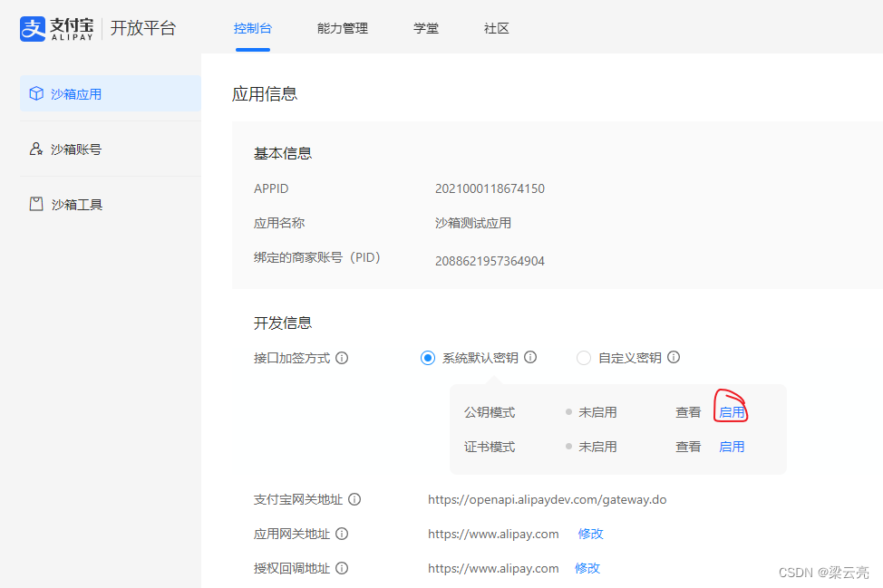Screen dimensions: 883x588
Task: Click the 沙箱应用 cube icon
Action: [x=36, y=93]
